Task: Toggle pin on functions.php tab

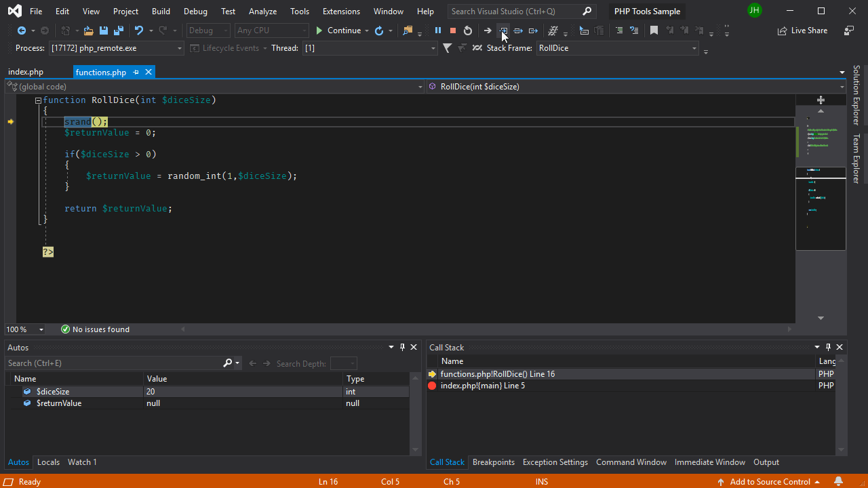Action: (x=136, y=72)
